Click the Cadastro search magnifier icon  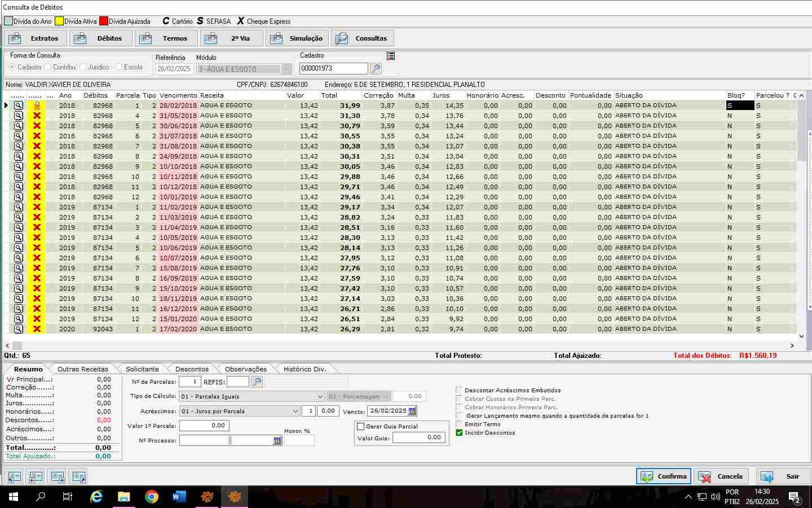coord(376,69)
